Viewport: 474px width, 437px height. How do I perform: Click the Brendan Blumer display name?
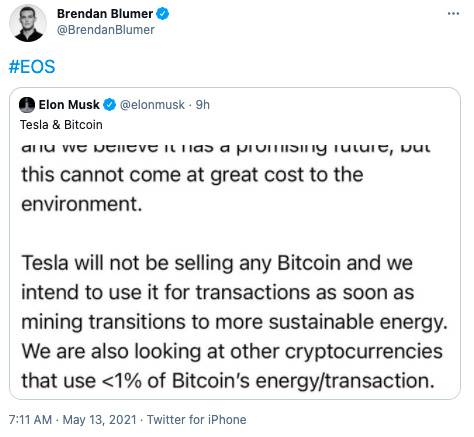(105, 14)
